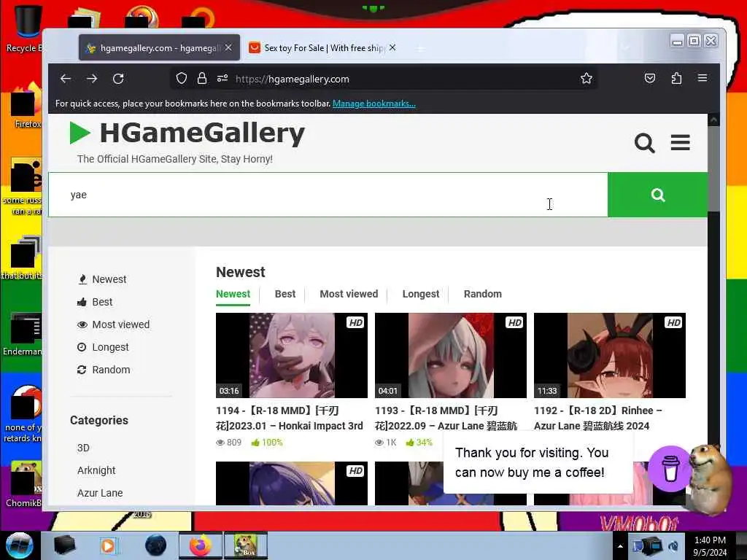Switch to the Newest sort tab
The height and width of the screenshot is (560, 747).
233,294
